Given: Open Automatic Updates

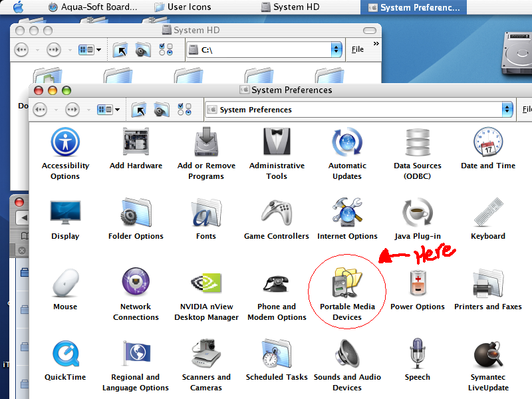Looking at the screenshot, I should click(347, 154).
